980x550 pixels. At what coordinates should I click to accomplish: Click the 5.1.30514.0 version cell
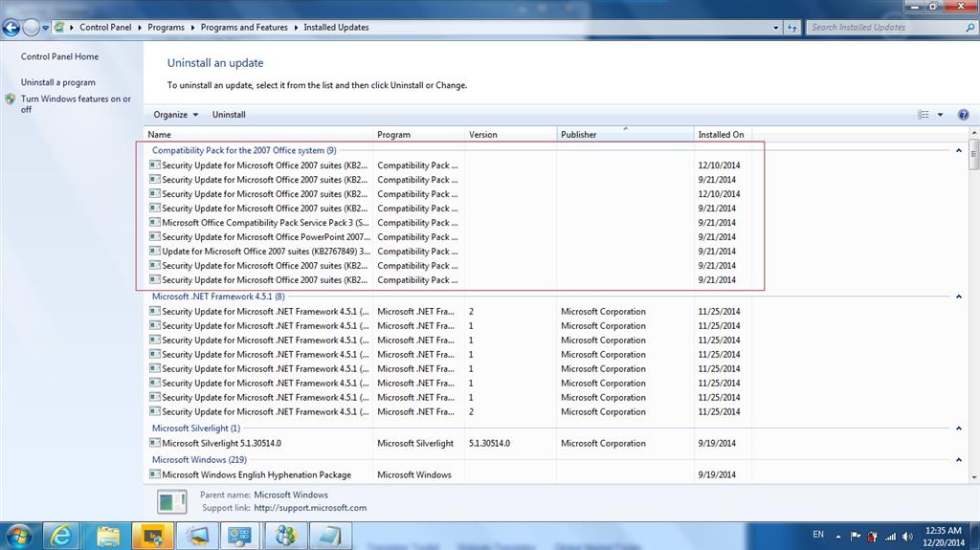(489, 443)
